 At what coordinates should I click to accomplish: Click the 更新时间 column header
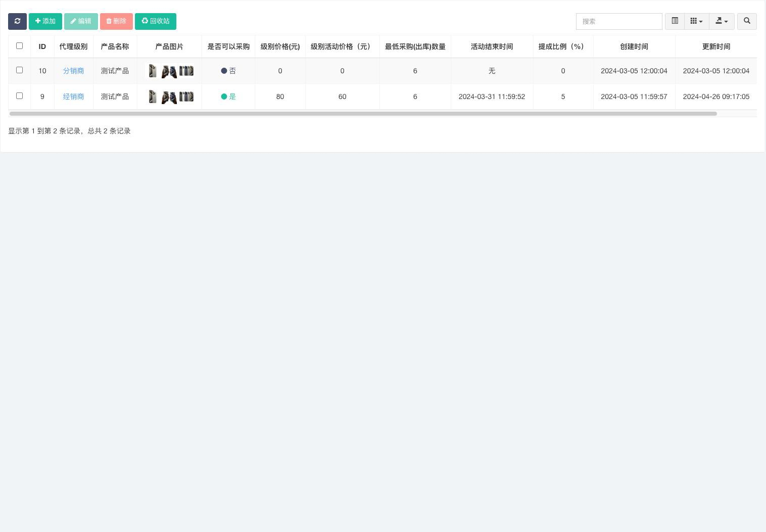click(x=716, y=46)
